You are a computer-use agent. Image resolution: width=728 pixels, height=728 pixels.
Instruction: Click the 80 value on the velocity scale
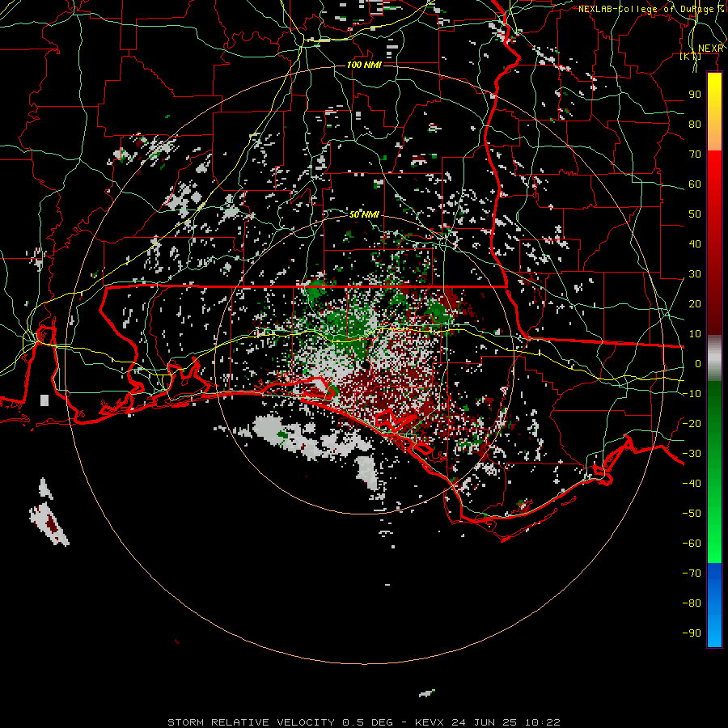point(695,124)
